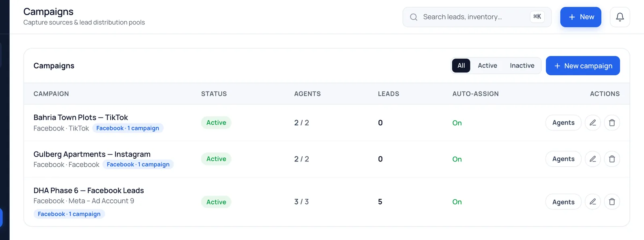
Task: Click agents count 2 / 2 for Bahria Town
Action: [x=301, y=123]
